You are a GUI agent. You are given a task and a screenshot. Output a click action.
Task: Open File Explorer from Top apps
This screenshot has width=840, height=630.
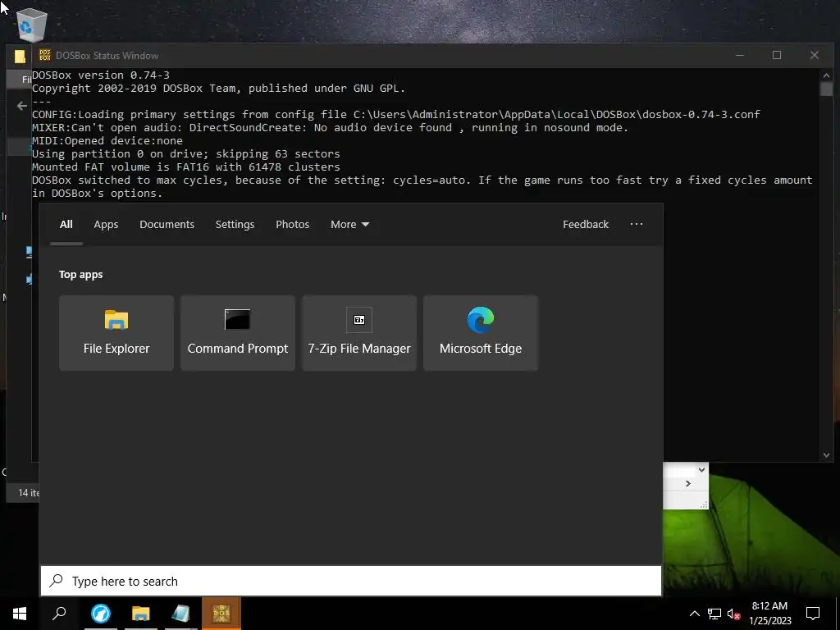(116, 333)
